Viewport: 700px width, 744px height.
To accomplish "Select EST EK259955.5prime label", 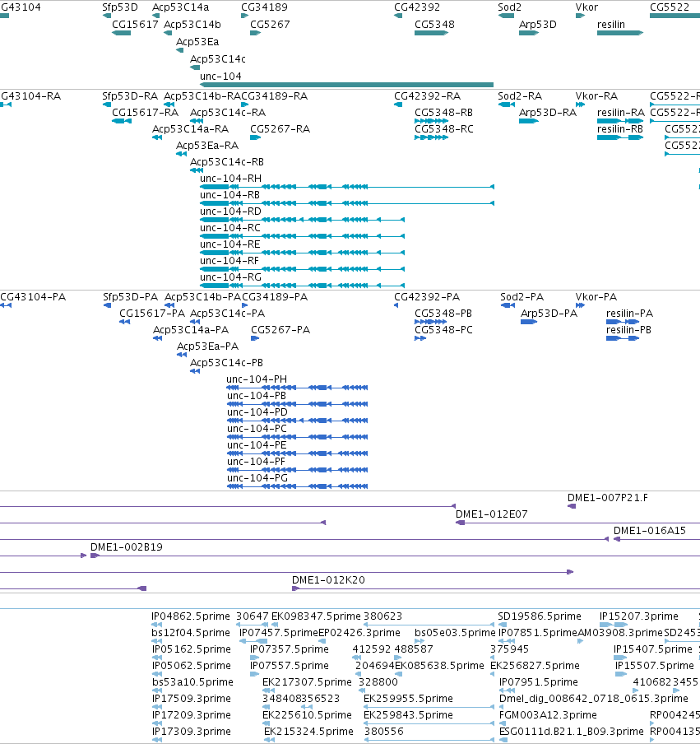I will click(x=408, y=699).
